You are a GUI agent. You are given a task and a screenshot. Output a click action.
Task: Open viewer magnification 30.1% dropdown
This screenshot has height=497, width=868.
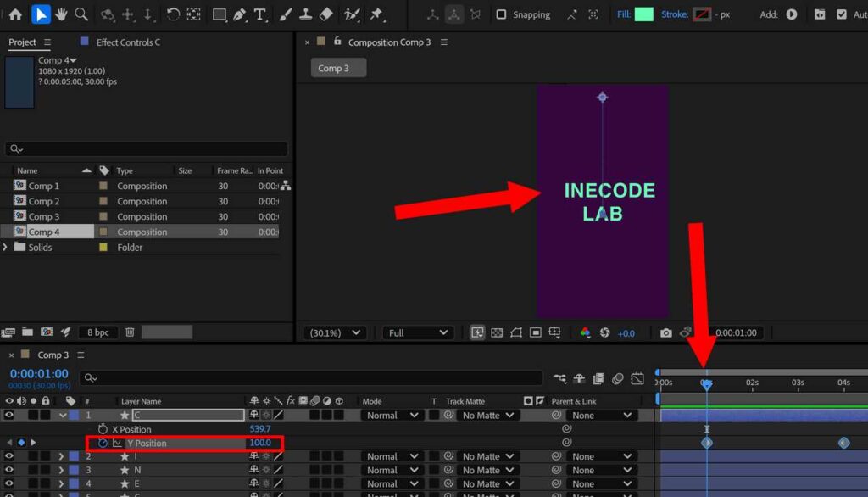point(334,332)
